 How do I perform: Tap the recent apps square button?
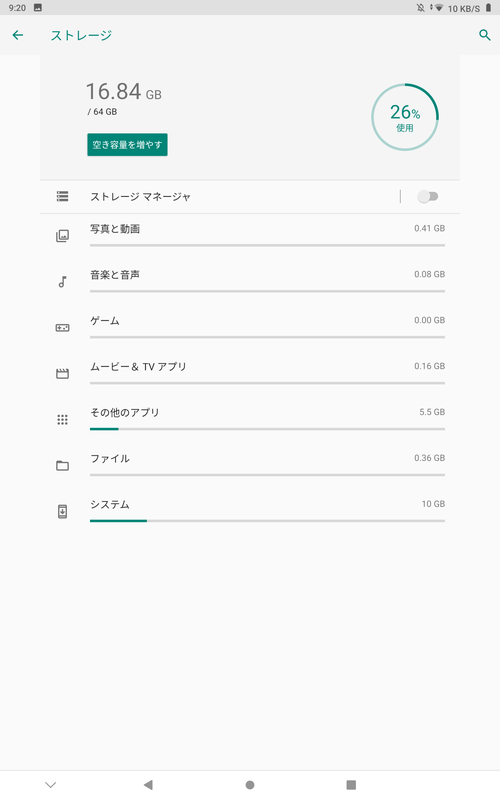tap(351, 785)
